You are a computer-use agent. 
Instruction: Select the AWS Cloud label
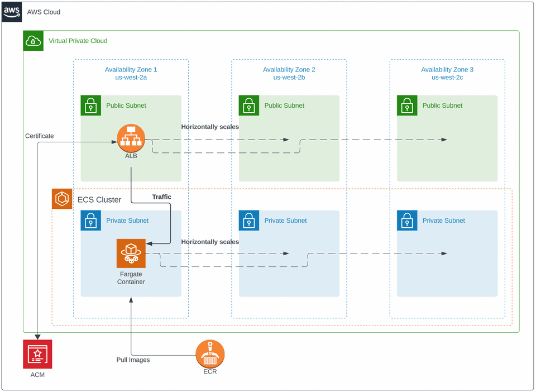44,12
